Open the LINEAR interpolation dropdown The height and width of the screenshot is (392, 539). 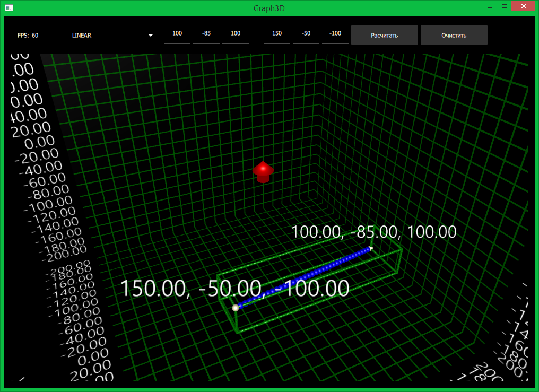click(112, 35)
